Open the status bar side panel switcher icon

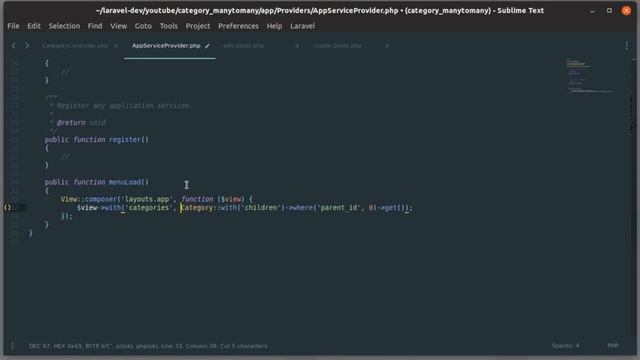(x=12, y=346)
